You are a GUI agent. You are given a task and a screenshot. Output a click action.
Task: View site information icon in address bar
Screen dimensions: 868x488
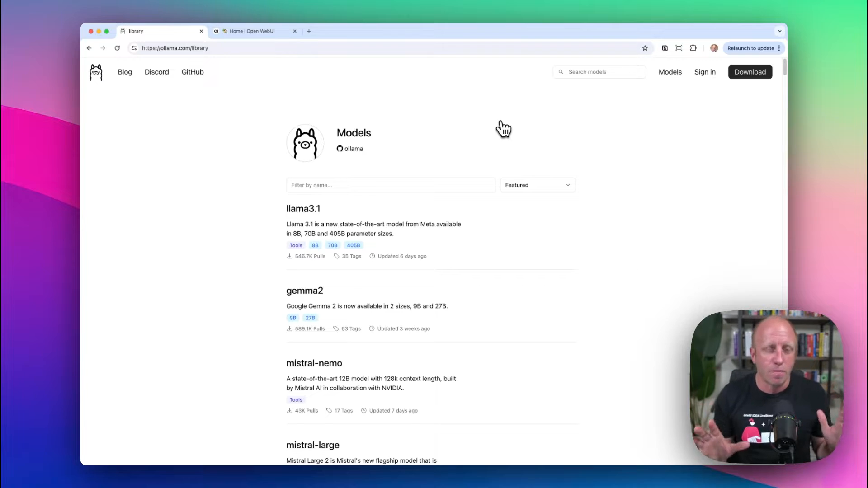point(134,48)
